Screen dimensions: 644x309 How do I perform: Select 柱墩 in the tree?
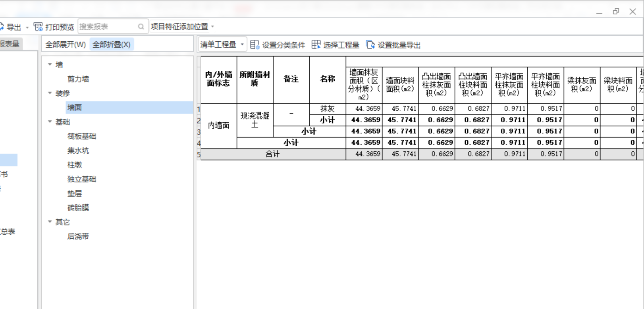click(75, 165)
